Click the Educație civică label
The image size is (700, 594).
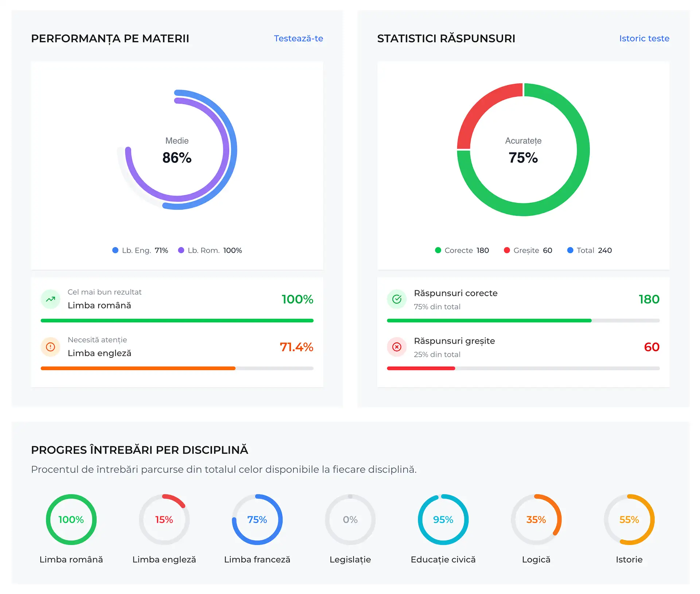coord(443,560)
